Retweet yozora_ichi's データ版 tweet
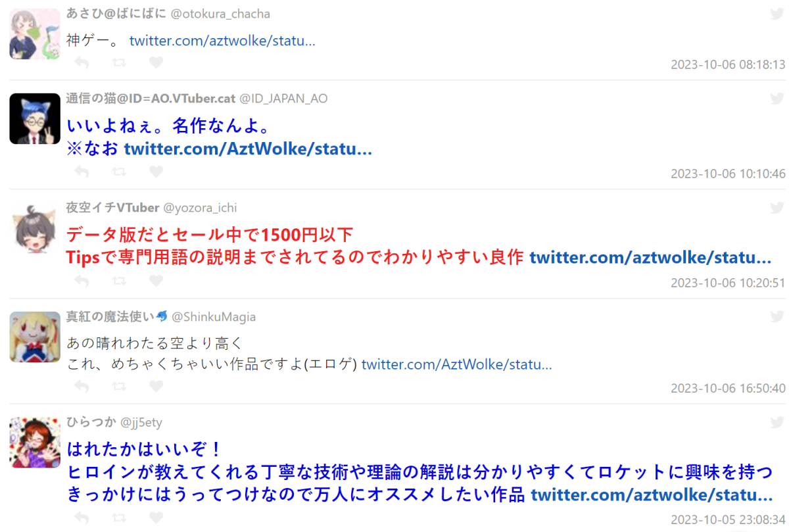This screenshot has width=789, height=532. point(119,281)
